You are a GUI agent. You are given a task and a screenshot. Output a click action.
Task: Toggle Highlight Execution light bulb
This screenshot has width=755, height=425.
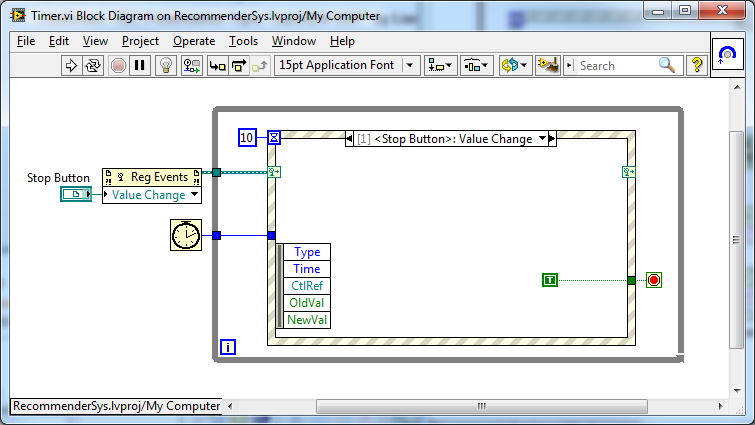tap(167, 65)
